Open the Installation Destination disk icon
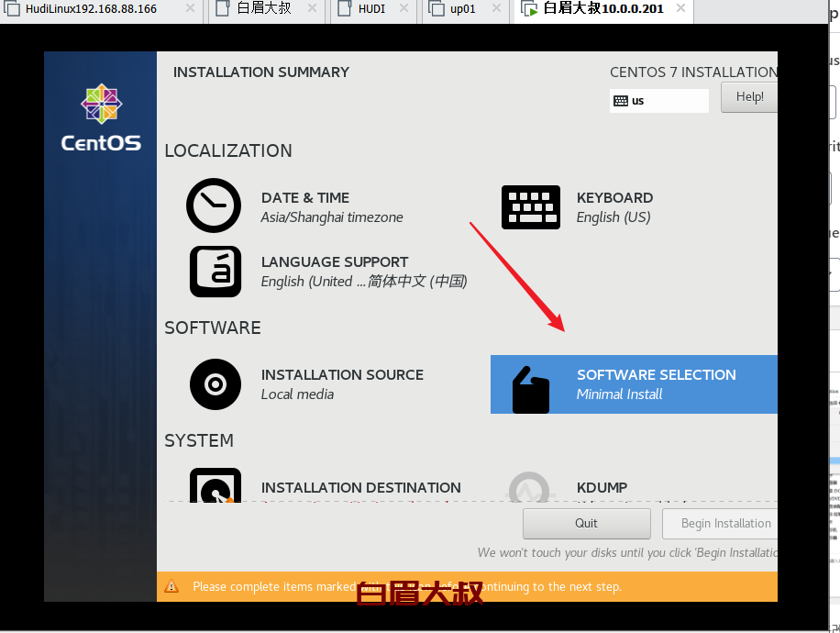Image resolution: width=840 pixels, height=633 pixels. click(x=216, y=485)
